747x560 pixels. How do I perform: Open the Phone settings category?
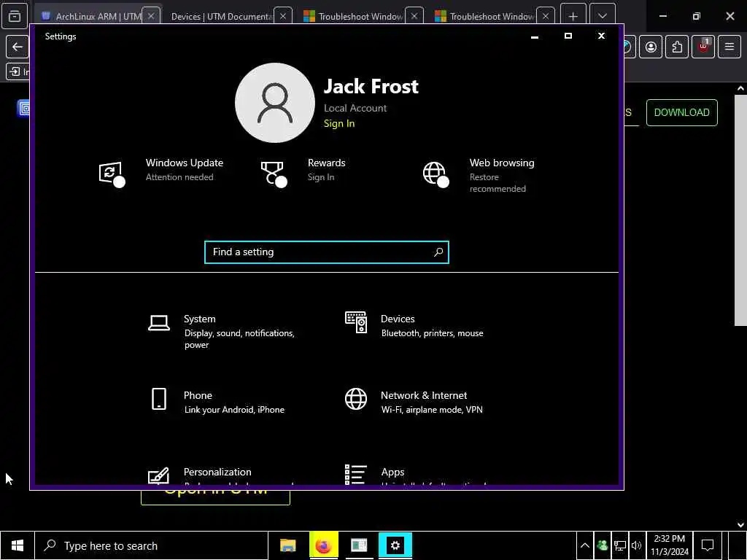[x=216, y=402]
